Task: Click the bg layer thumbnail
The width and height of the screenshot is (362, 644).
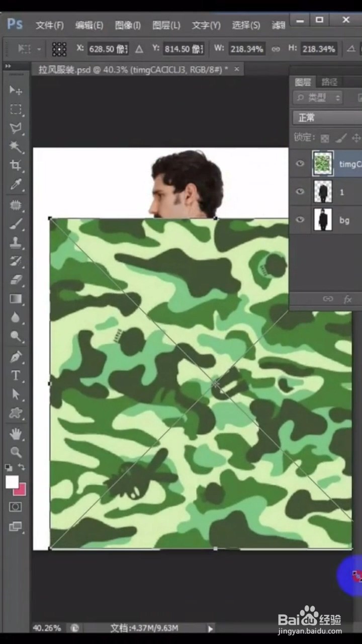Action: (x=322, y=220)
